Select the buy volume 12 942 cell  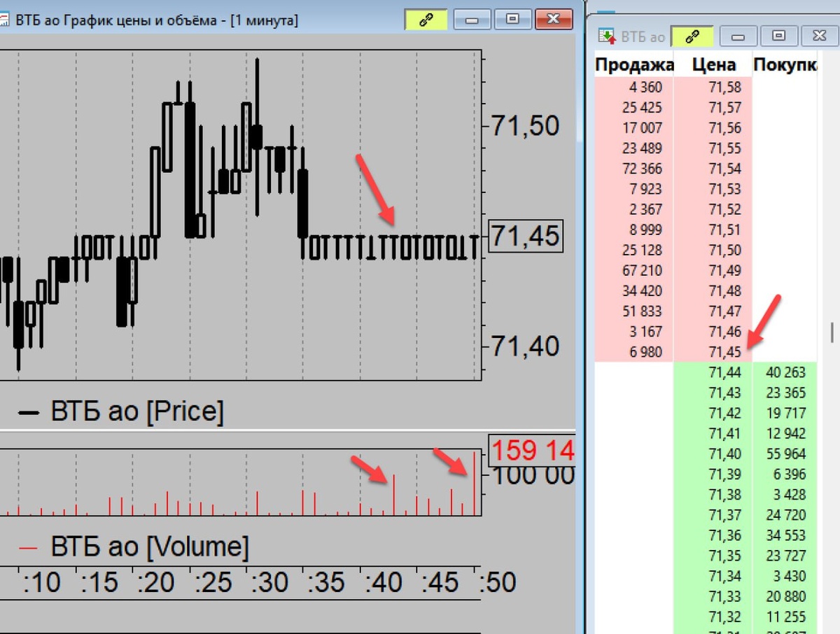[x=785, y=433]
